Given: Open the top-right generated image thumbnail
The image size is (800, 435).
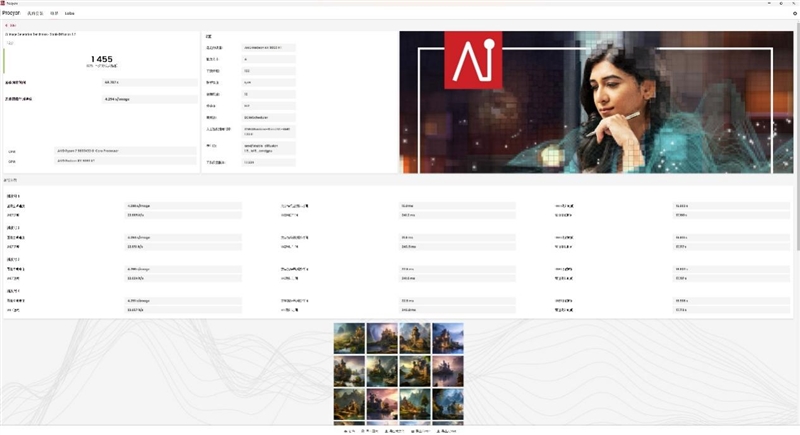Looking at the screenshot, I should click(x=447, y=338).
